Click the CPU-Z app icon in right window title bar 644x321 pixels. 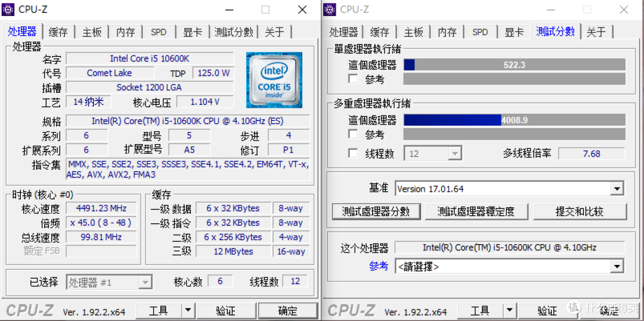(x=330, y=9)
